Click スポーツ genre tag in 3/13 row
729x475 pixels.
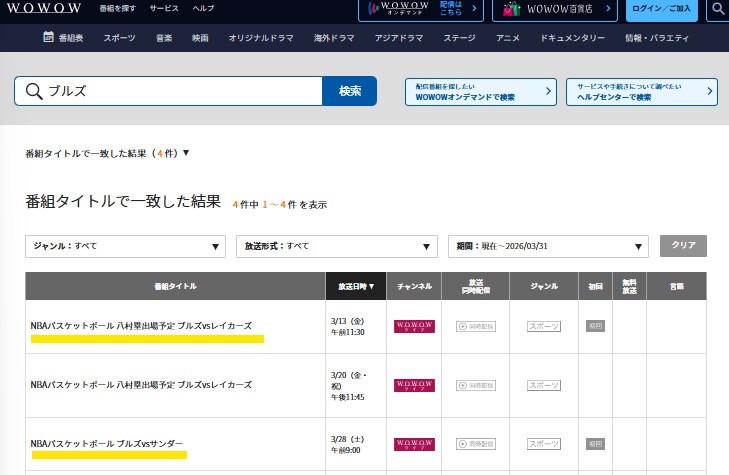(x=544, y=326)
